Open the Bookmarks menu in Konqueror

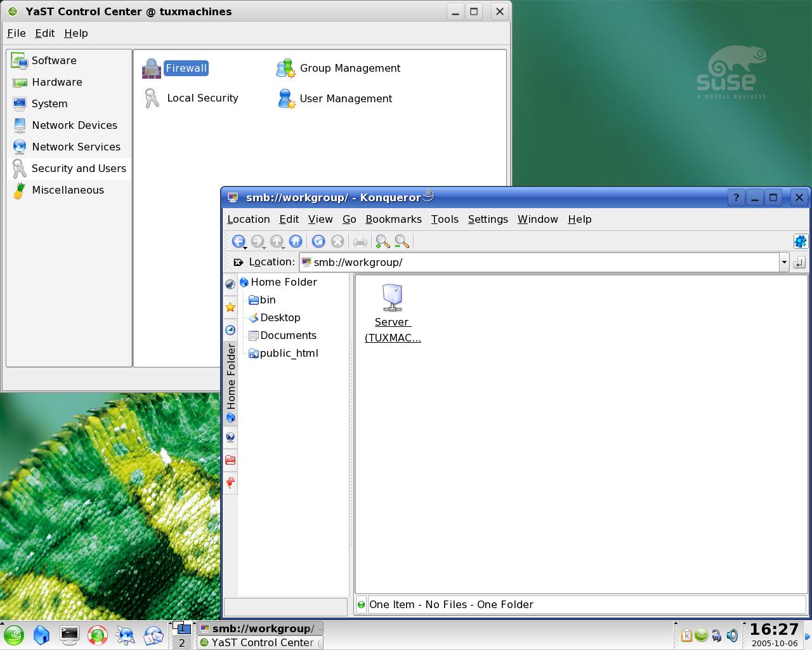pyautogui.click(x=393, y=219)
